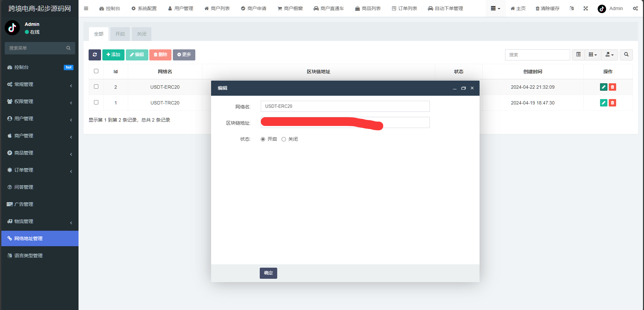The width and height of the screenshot is (644, 310).
Task: Click the green edit icon for USDT-ERC20 row
Action: click(603, 87)
